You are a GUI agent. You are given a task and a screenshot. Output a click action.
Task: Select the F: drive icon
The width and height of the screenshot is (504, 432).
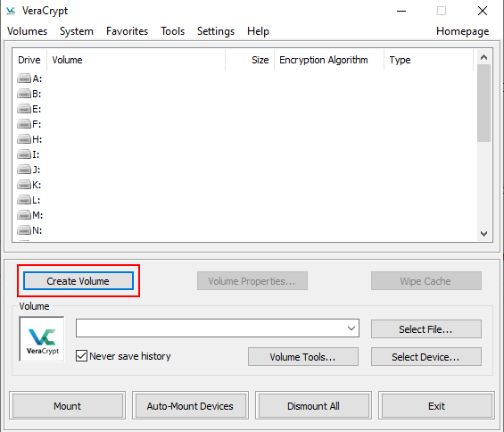pos(24,124)
